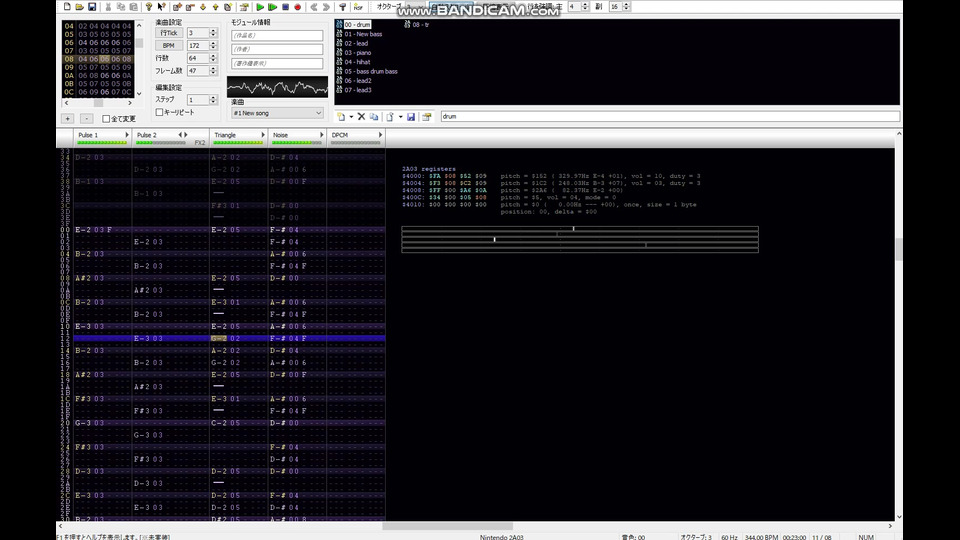
Task: Click the 行Tick value stepper
Action: coord(213,32)
